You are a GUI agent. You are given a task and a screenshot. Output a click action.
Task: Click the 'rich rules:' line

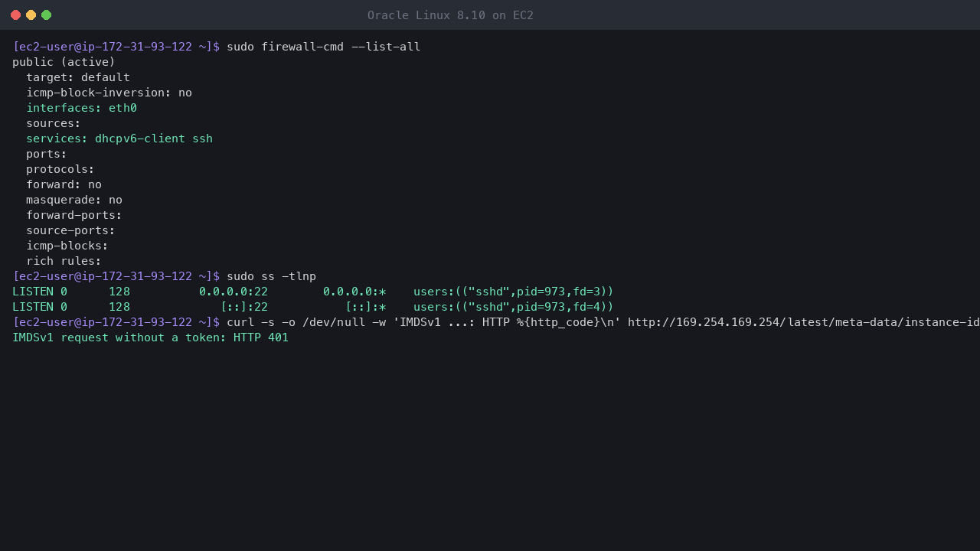(x=64, y=261)
